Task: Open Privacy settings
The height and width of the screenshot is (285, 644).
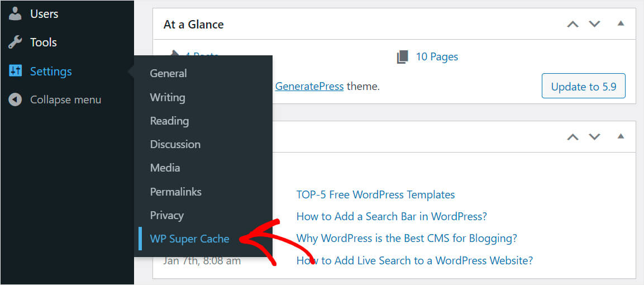Action: coord(167,216)
